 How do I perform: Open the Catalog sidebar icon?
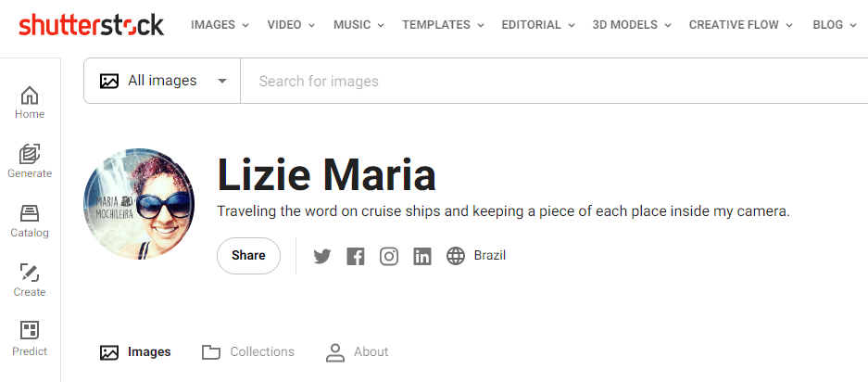[30, 221]
